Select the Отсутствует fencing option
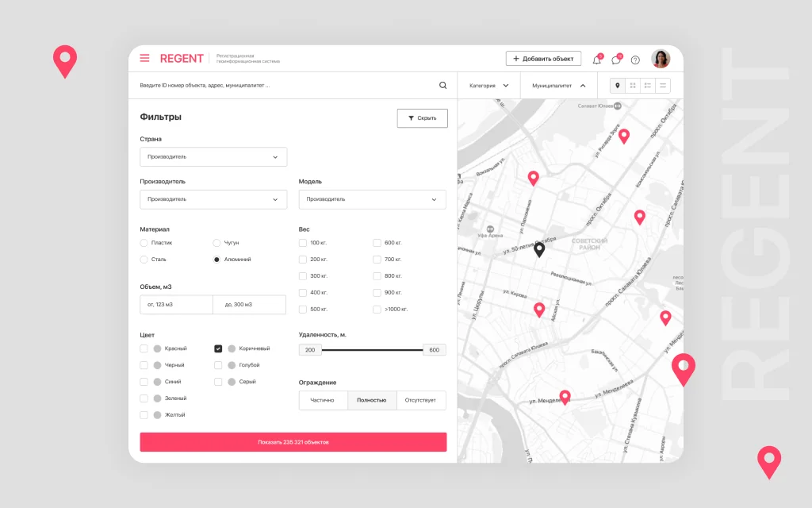This screenshot has height=508, width=812. [x=421, y=400]
